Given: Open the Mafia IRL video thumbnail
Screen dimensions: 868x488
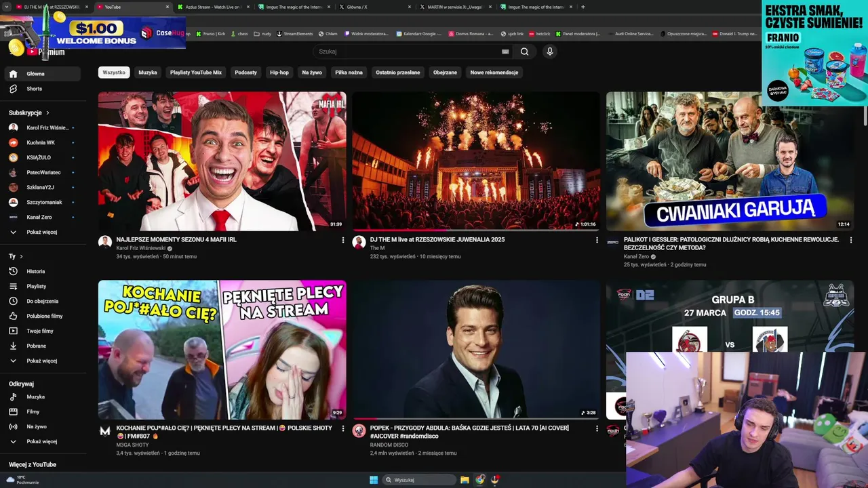Looking at the screenshot, I should click(x=222, y=161).
